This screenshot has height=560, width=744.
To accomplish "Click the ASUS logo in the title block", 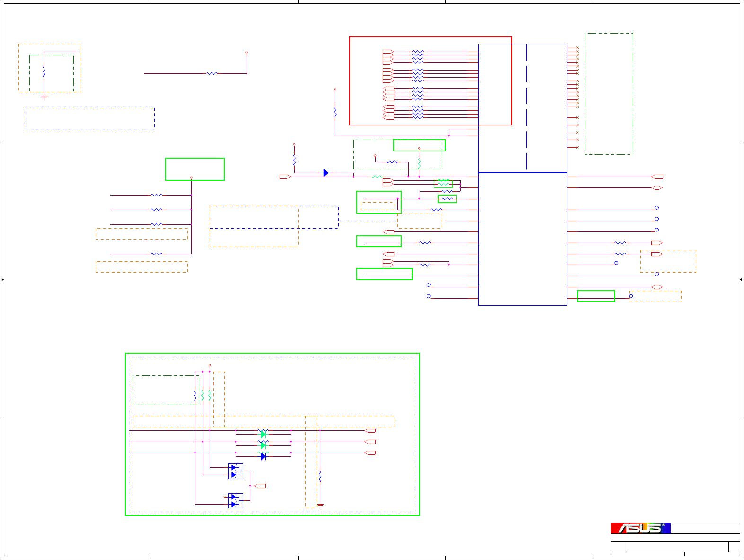I will [640, 528].
